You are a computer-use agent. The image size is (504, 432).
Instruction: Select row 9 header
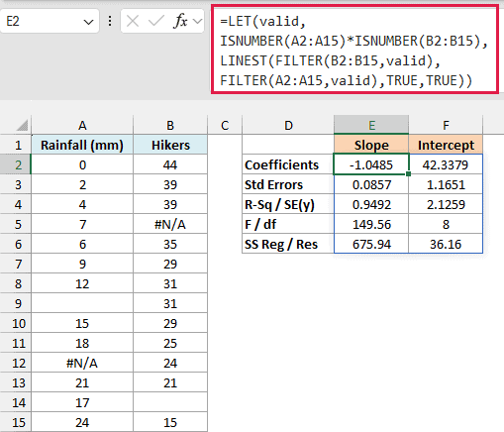click(x=16, y=303)
